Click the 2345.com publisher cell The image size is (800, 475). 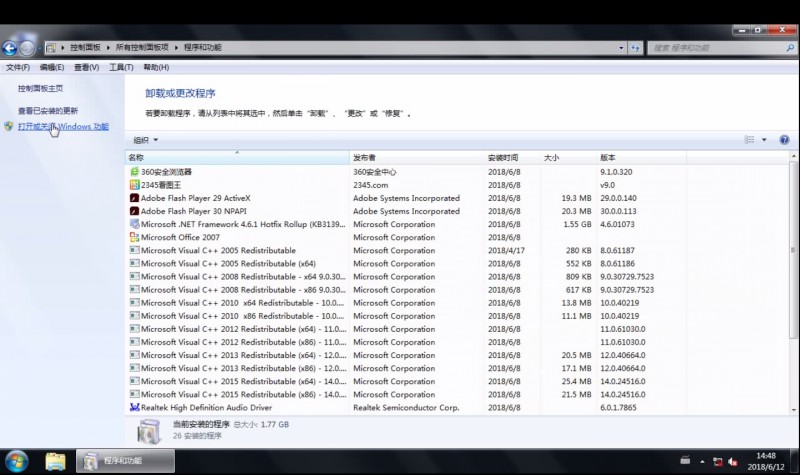[370, 185]
